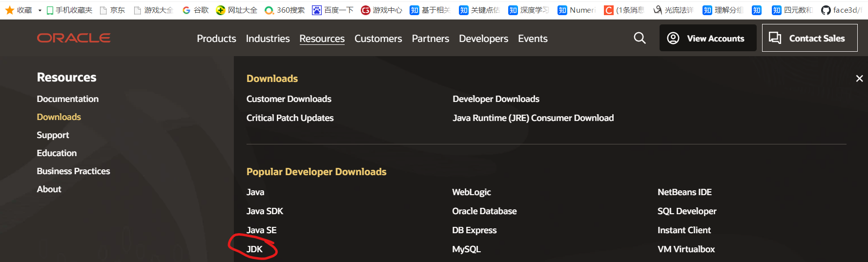Screen dimensions: 868x262
Task: Open the Industries menu
Action: point(268,39)
